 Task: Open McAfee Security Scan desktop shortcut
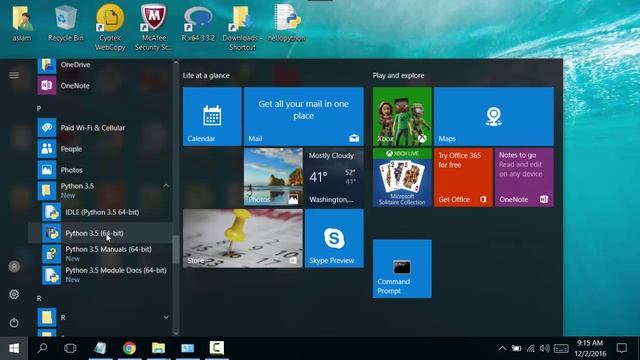154,27
